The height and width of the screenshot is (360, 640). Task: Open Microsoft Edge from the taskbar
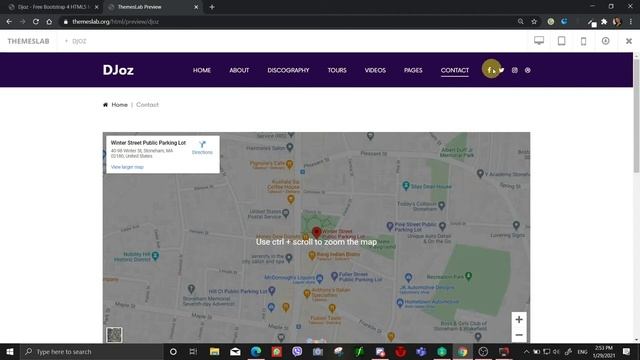256,351
